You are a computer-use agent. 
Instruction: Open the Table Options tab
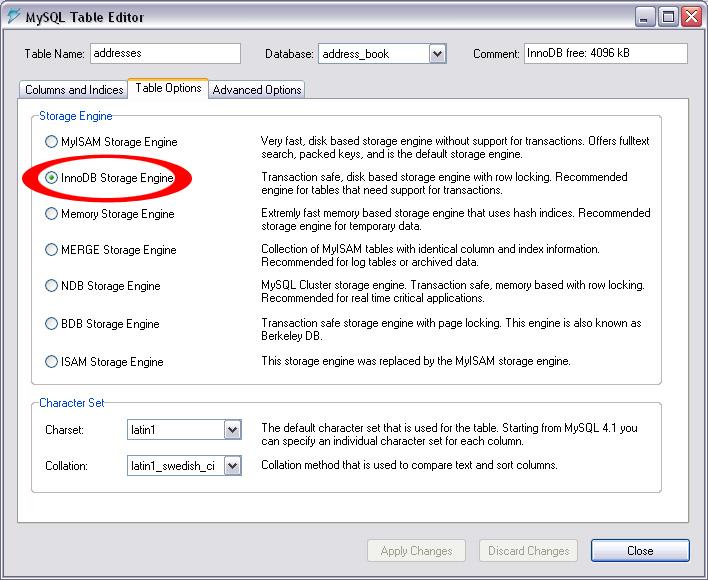tap(168, 88)
